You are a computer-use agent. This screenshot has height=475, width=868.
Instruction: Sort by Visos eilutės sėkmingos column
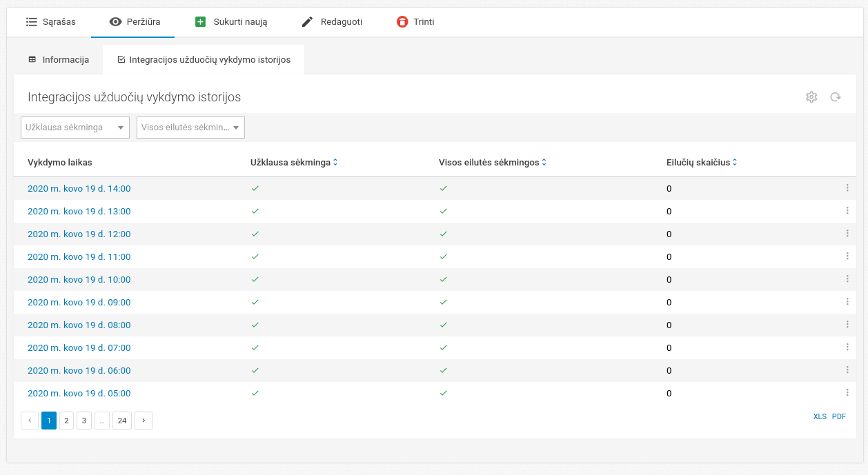(544, 163)
